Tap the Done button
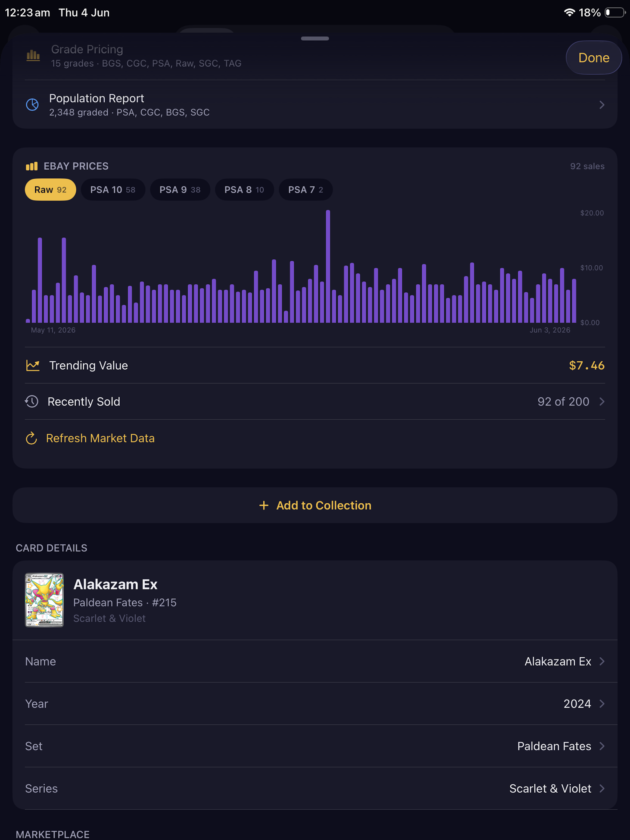This screenshot has width=630, height=840. [593, 58]
